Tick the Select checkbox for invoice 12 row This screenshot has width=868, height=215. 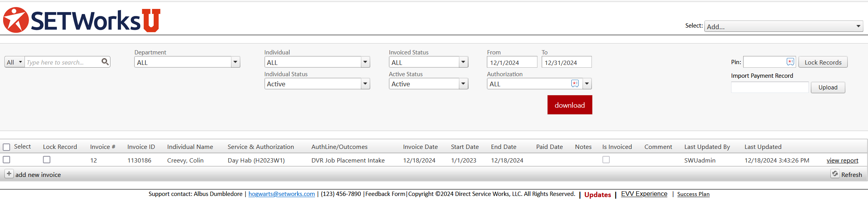click(x=6, y=160)
